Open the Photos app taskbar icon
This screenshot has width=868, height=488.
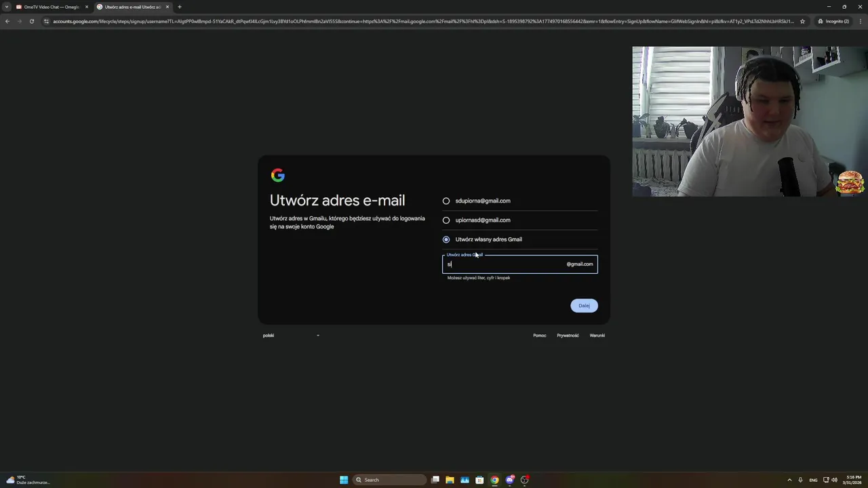click(465, 480)
